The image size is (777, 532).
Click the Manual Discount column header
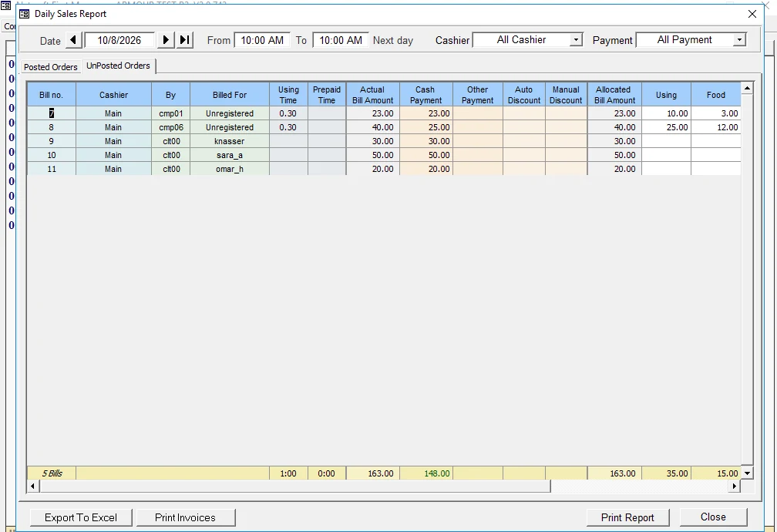point(566,95)
